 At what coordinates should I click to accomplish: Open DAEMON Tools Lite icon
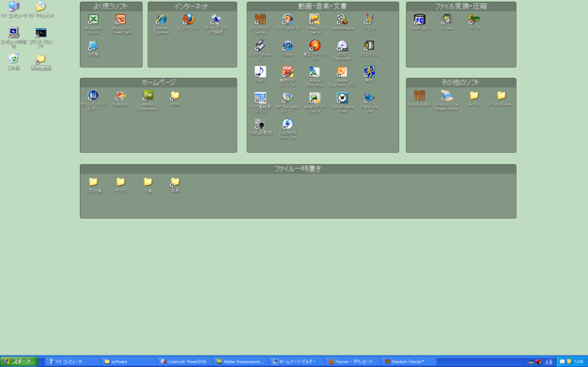287,124
